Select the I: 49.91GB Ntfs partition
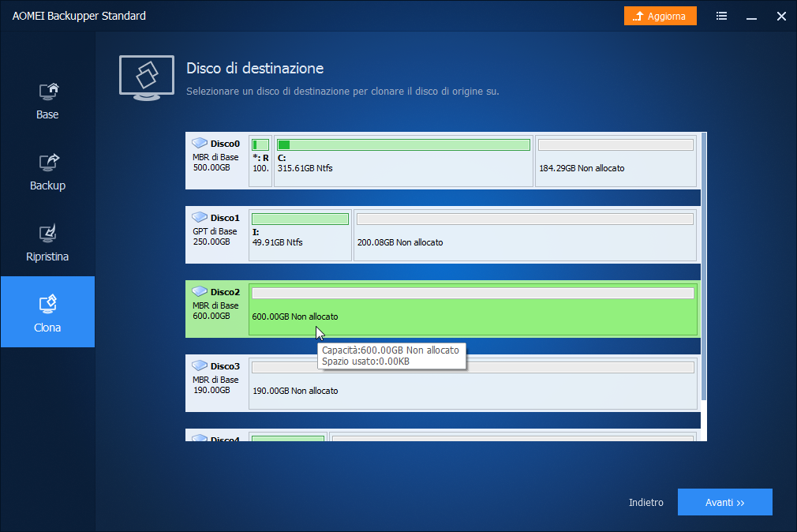Screen dimensions: 797x532 tap(300, 235)
